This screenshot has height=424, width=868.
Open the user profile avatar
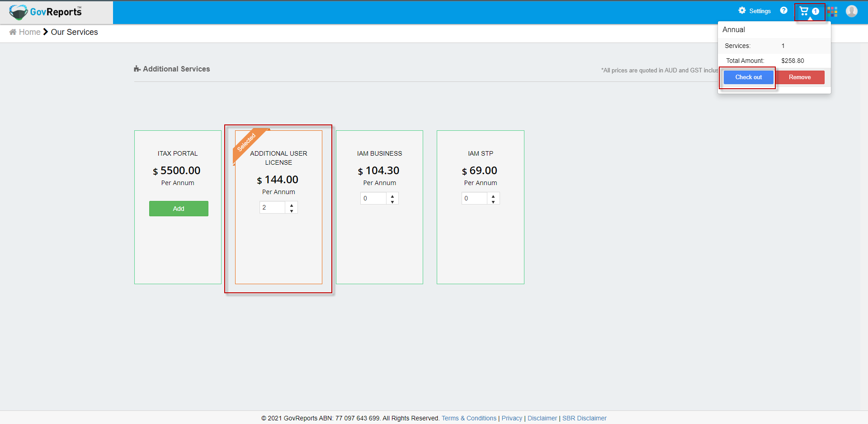pyautogui.click(x=852, y=11)
